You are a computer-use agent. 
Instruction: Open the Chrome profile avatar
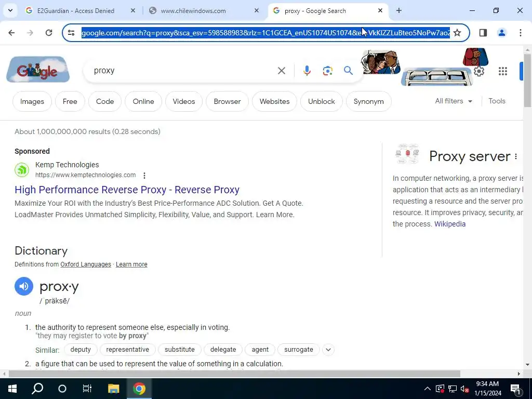point(501,33)
